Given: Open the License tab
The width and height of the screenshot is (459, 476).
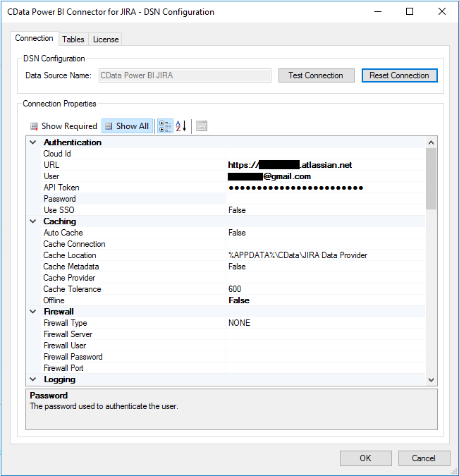Looking at the screenshot, I should (x=106, y=39).
